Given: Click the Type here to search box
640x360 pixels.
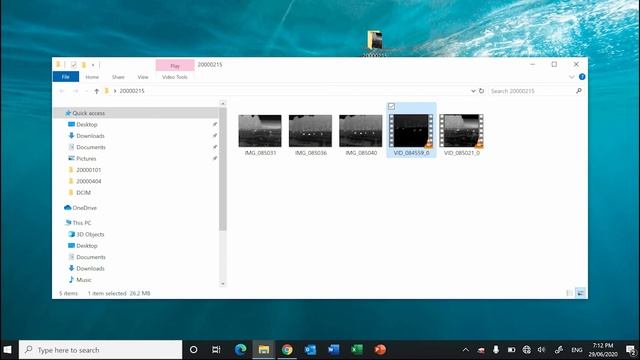Looking at the screenshot, I should tap(100, 350).
